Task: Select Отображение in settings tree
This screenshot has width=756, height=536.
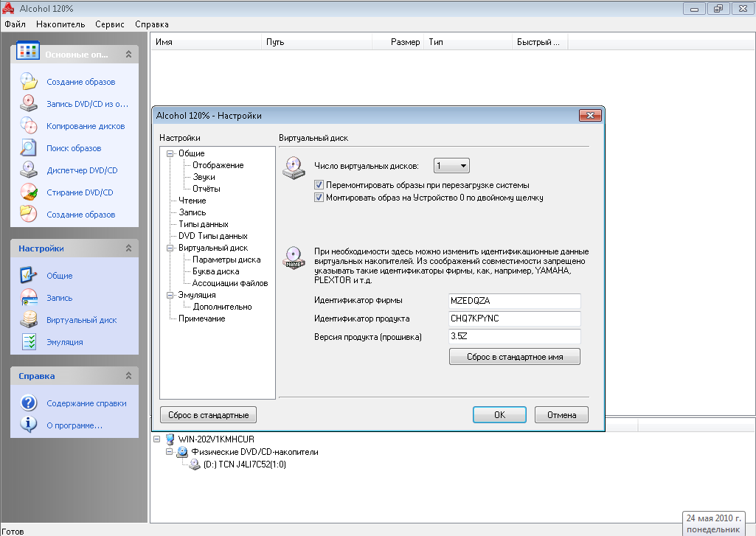Action: 218,165
